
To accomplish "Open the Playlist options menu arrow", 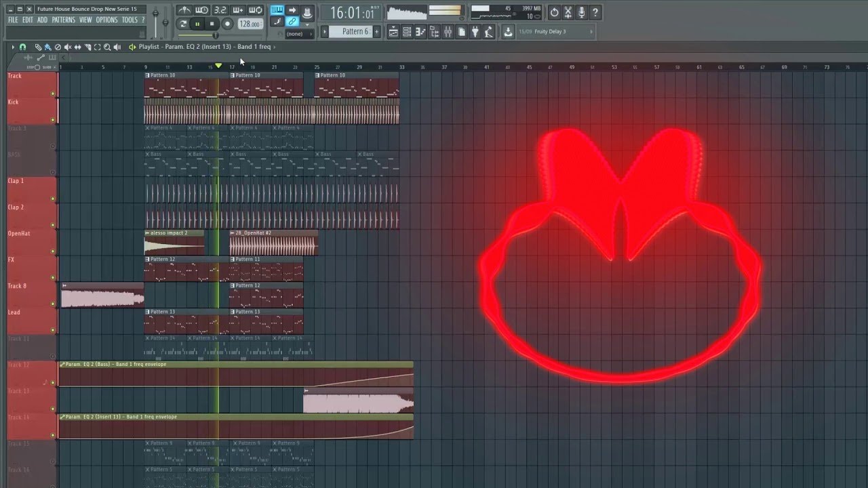I will (x=13, y=47).
